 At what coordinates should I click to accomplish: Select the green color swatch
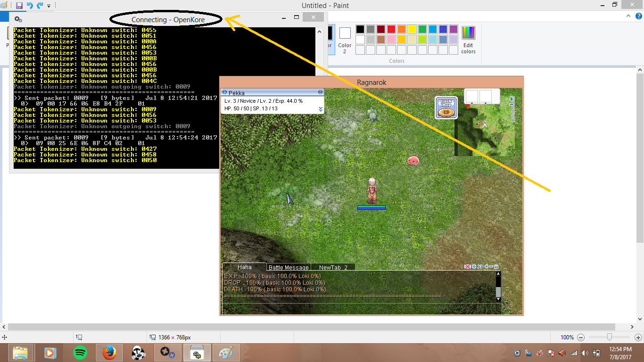pos(422,29)
